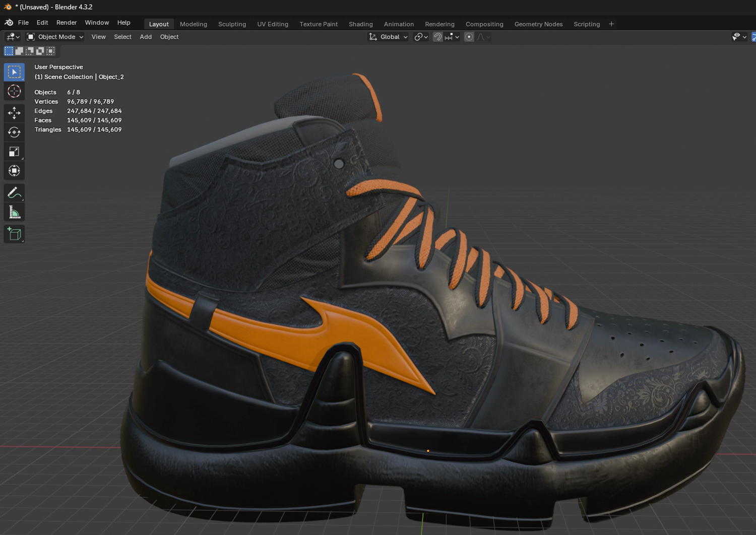Switch to the Shading workspace tab
This screenshot has height=535, width=756.
point(360,24)
